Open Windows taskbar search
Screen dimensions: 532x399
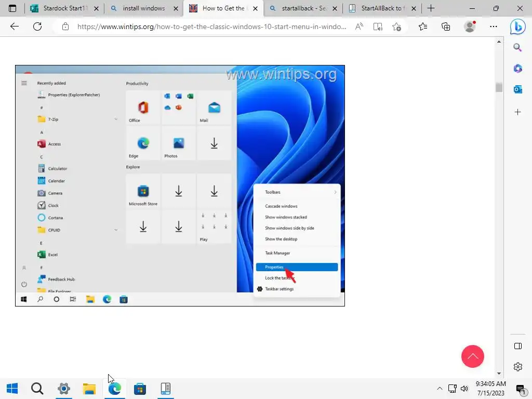click(x=37, y=389)
